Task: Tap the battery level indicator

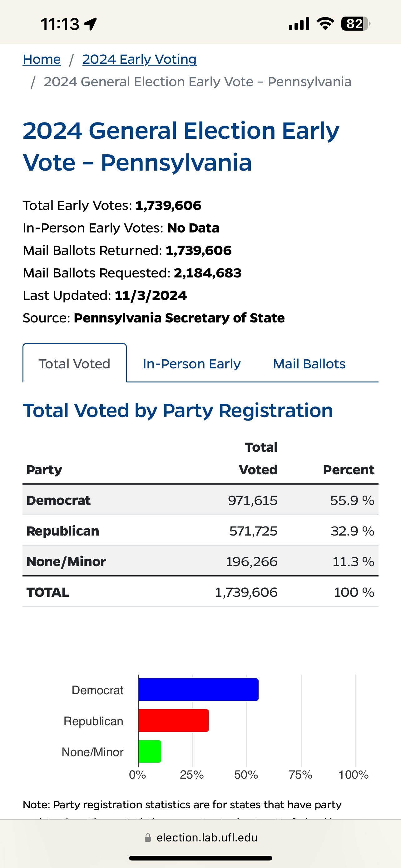Action: [x=355, y=24]
